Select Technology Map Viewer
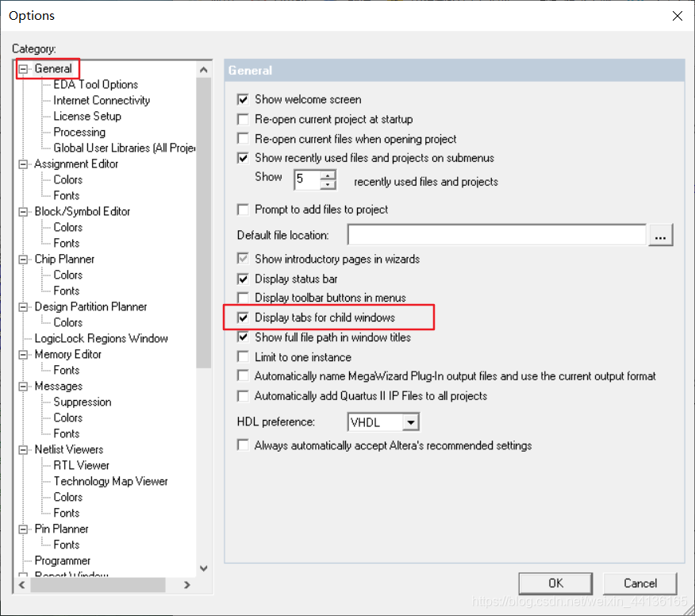695x616 pixels. (x=111, y=482)
